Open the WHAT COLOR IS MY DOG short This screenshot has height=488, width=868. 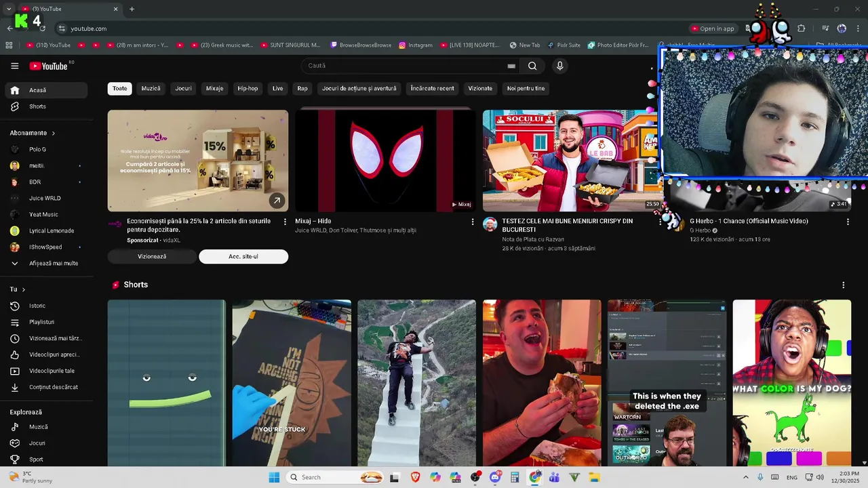pos(791,383)
